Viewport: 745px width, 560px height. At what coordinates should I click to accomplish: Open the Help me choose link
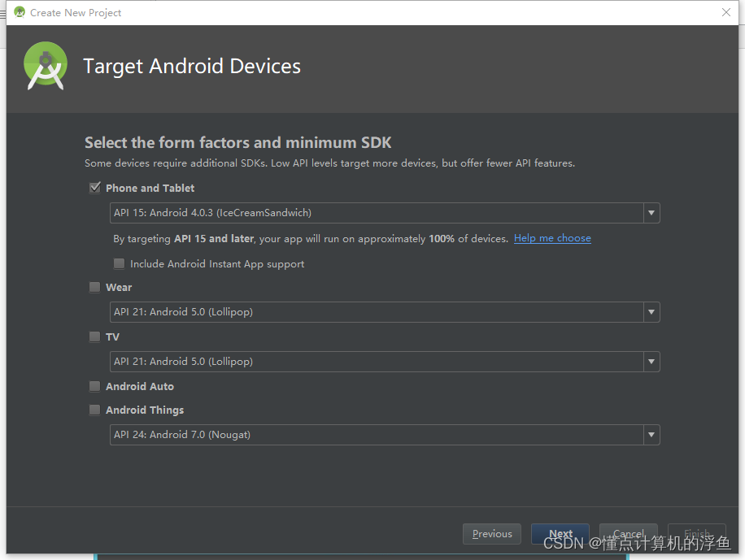[x=552, y=238]
